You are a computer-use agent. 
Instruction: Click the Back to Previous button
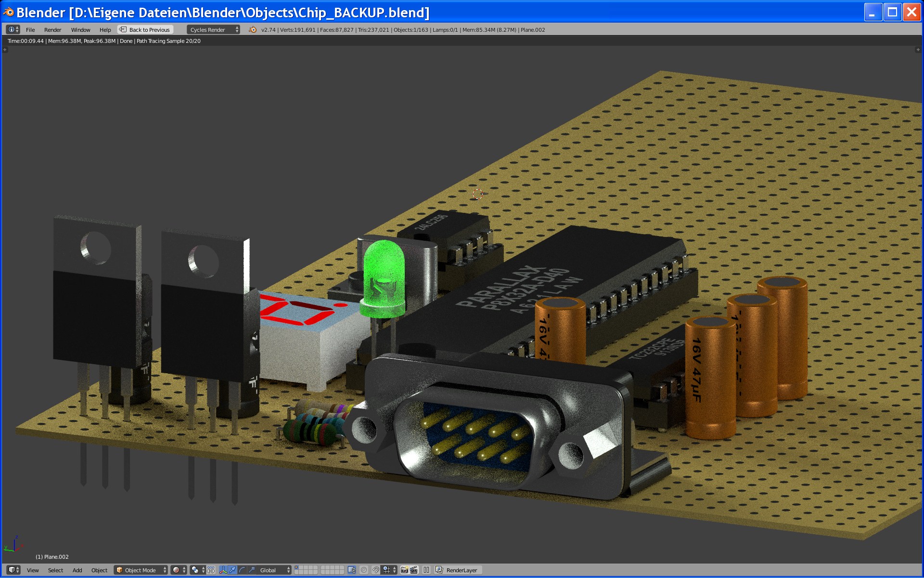click(145, 30)
